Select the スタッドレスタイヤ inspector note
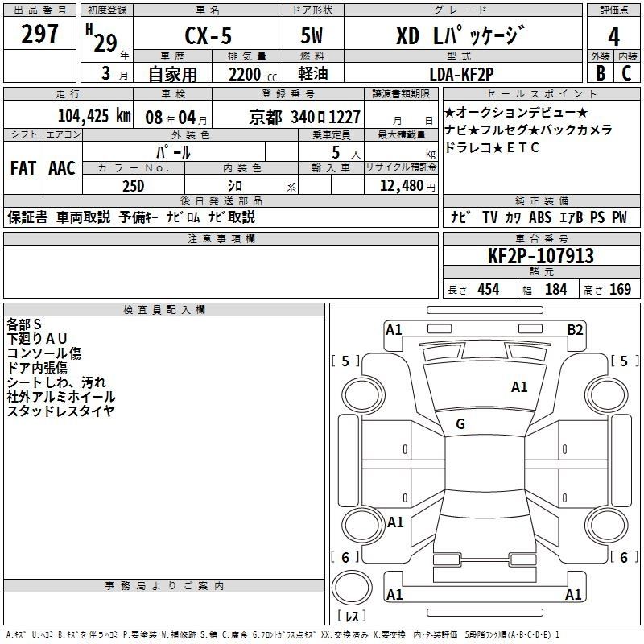Screen dimensions: 644x644 (60, 411)
